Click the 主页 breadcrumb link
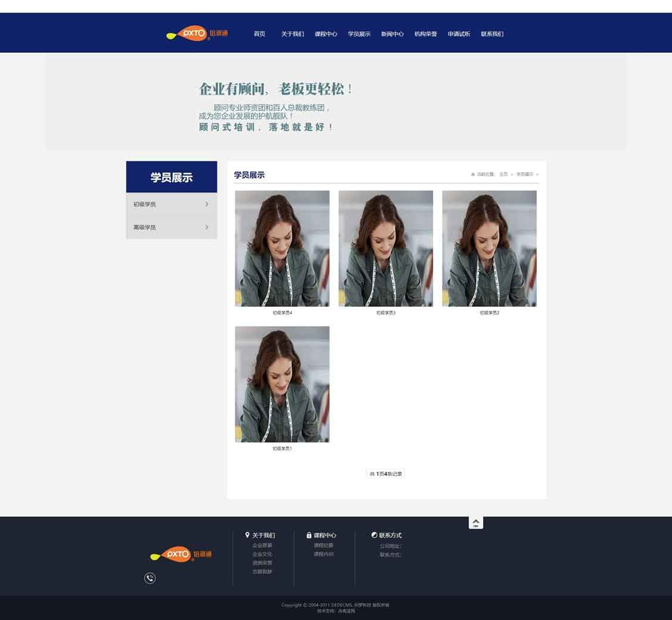Viewport: 672px width, 620px height. 503,175
